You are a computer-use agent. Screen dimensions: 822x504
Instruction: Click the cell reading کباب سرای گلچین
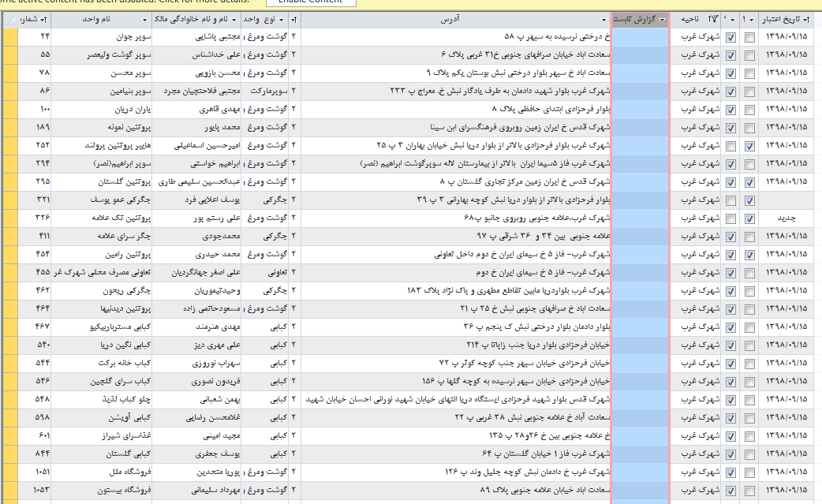pyautogui.click(x=102, y=382)
